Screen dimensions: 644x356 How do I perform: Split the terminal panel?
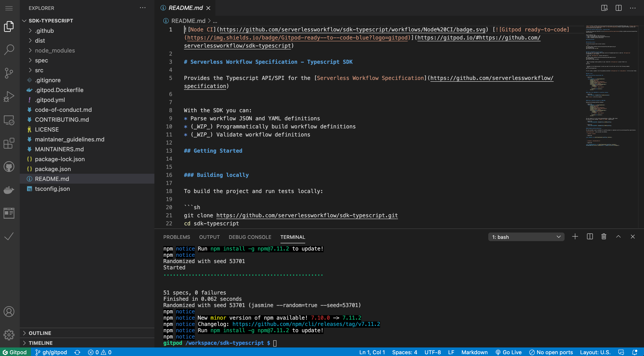click(x=589, y=237)
